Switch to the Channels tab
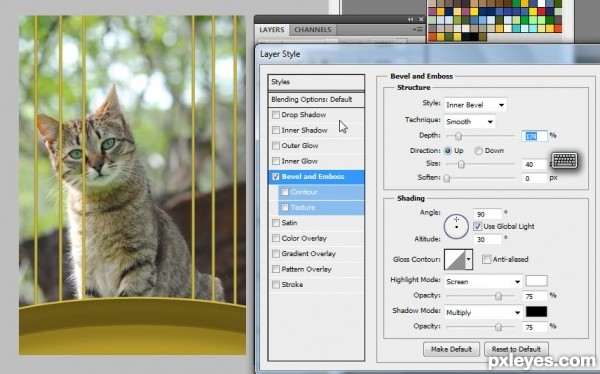This screenshot has width=600, height=374. [x=313, y=30]
